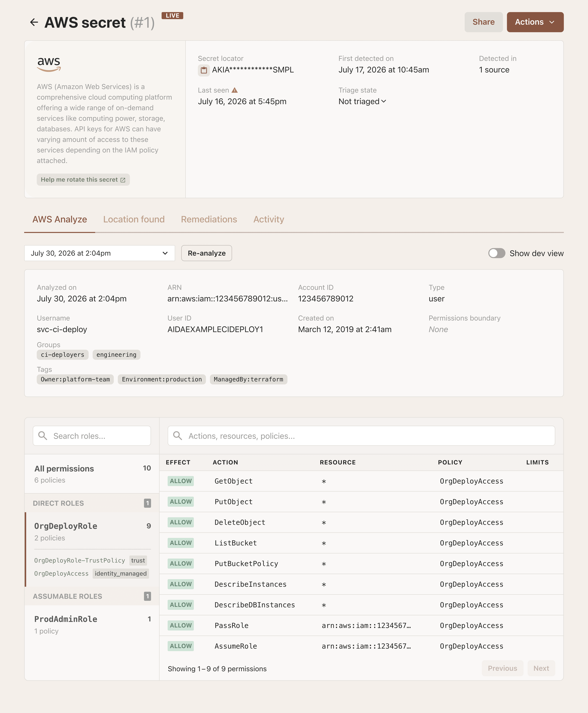Open the Activity tab
This screenshot has height=713, width=588.
pos(269,219)
